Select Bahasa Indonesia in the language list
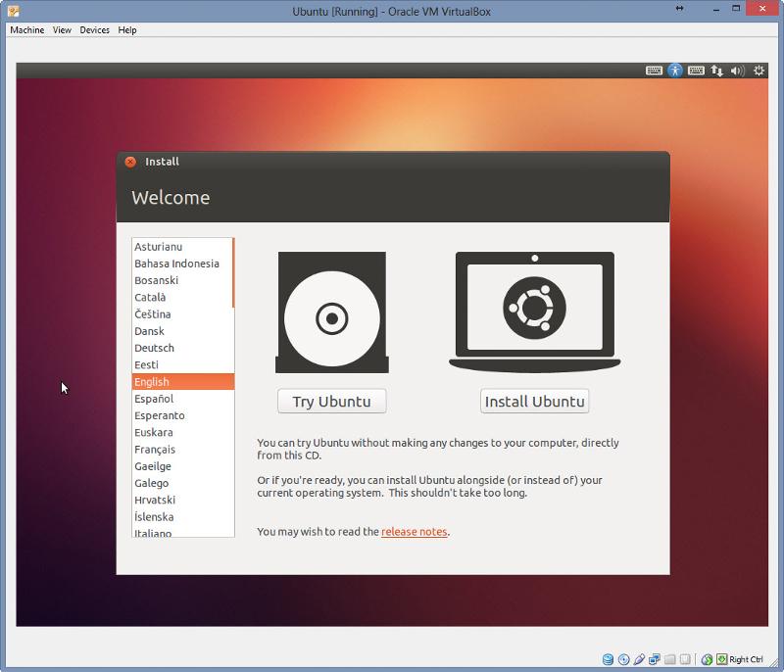The image size is (784, 672). (x=182, y=264)
